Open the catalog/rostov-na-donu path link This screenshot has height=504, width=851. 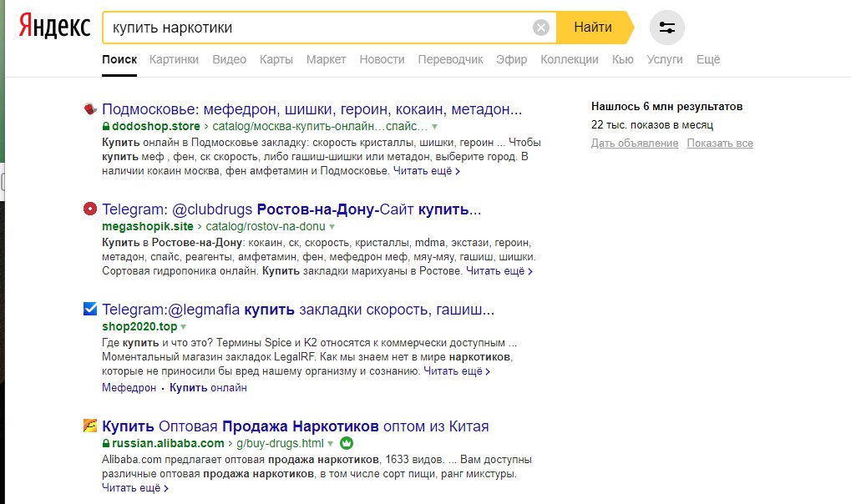tap(266, 226)
